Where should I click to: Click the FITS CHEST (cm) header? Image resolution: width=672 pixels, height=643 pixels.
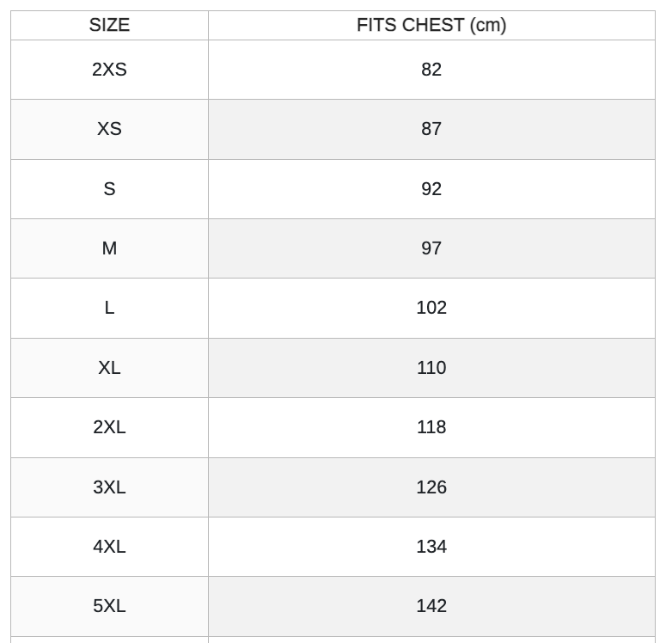click(431, 25)
